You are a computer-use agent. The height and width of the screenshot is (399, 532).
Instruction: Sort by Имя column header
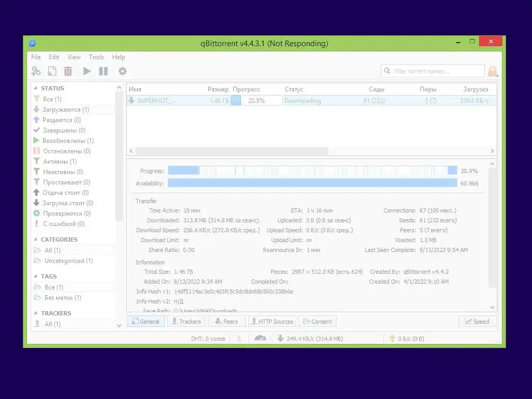point(135,89)
